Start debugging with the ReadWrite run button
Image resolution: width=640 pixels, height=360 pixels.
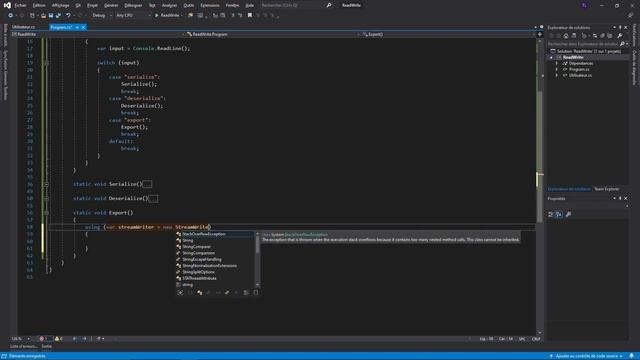(x=168, y=16)
